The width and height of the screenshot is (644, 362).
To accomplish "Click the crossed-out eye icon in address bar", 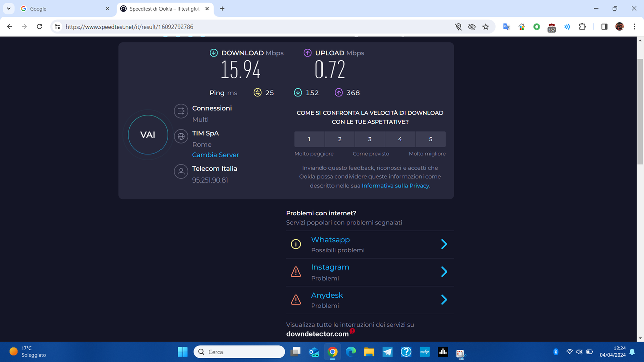I will click(472, 27).
